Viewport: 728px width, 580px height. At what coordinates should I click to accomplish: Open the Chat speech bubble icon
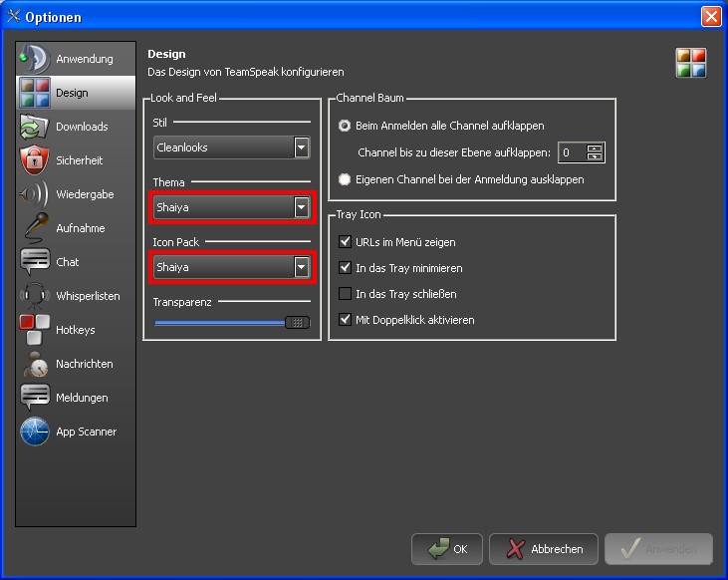coord(34,262)
